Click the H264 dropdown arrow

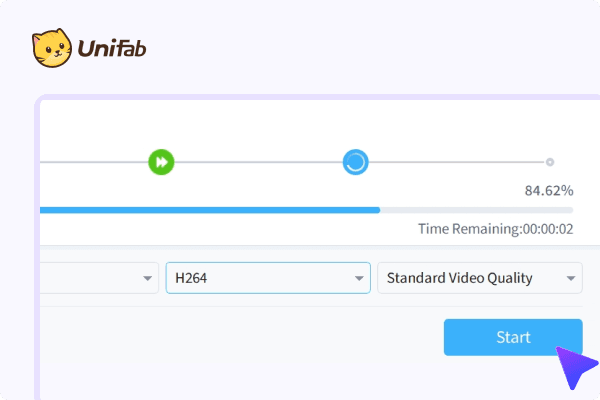359,278
